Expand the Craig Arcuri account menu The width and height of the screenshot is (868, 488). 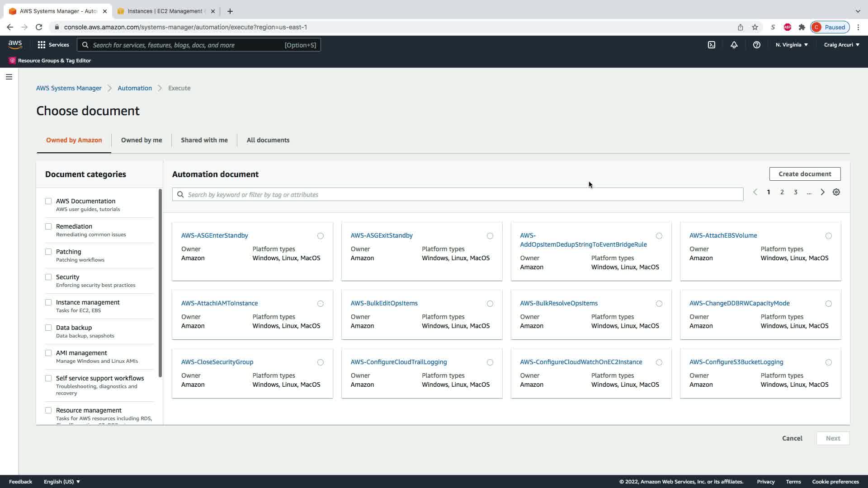(841, 45)
